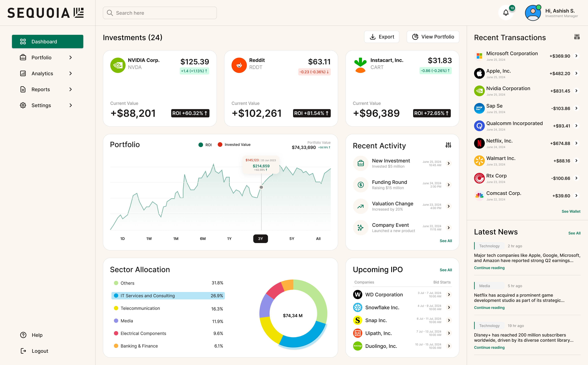Open the Help page

31,335
